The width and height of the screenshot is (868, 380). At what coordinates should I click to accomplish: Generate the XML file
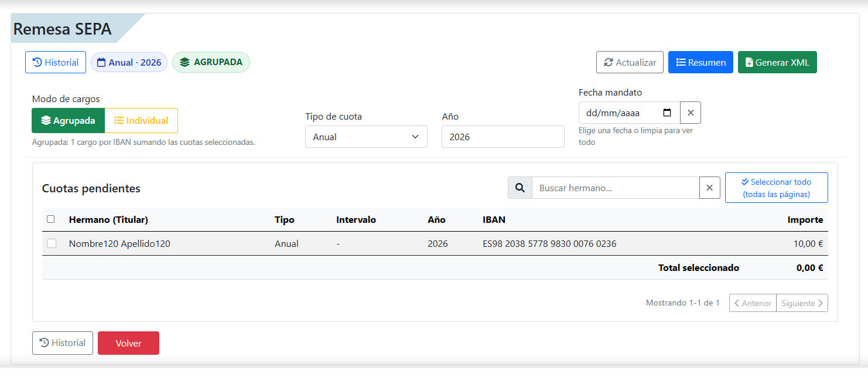(x=777, y=62)
